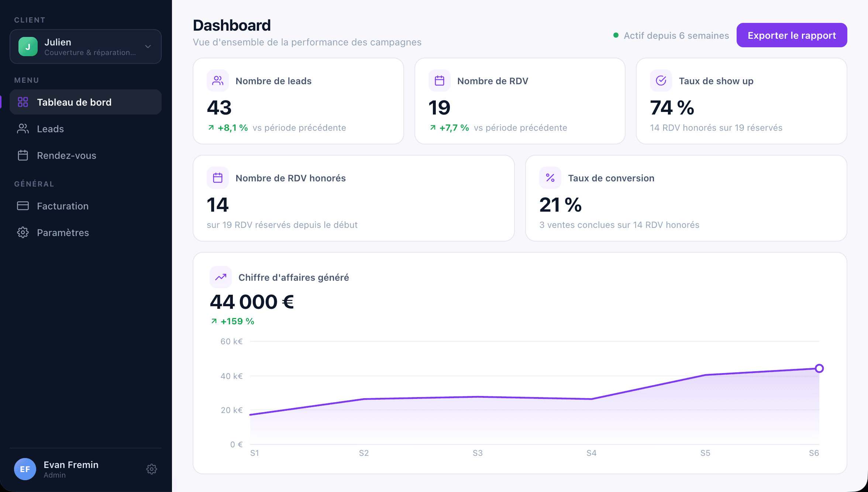Screen dimensions: 868x492
Task: Click the Evan Fremin user name
Action: click(x=71, y=465)
